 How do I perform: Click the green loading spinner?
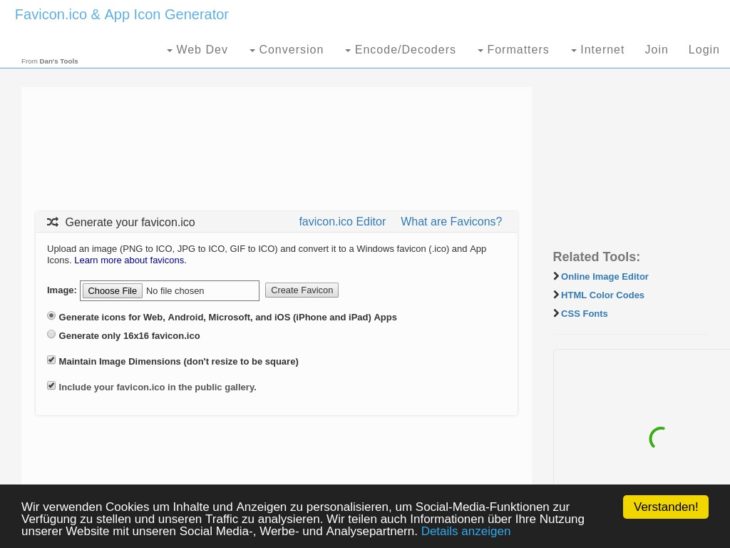657,437
